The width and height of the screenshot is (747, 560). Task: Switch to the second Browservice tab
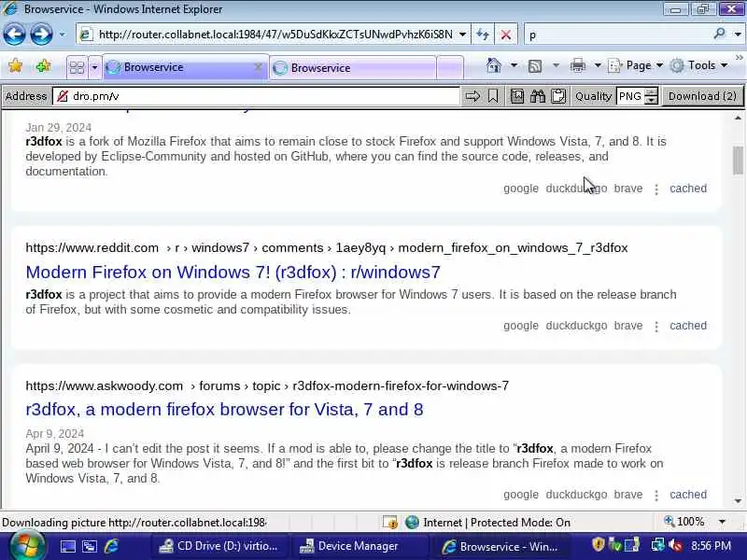pos(353,68)
